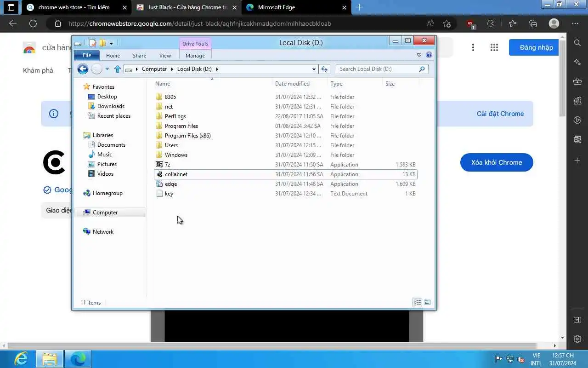
Task: Open recent locations dropdown arrow
Action: pyautogui.click(x=107, y=69)
